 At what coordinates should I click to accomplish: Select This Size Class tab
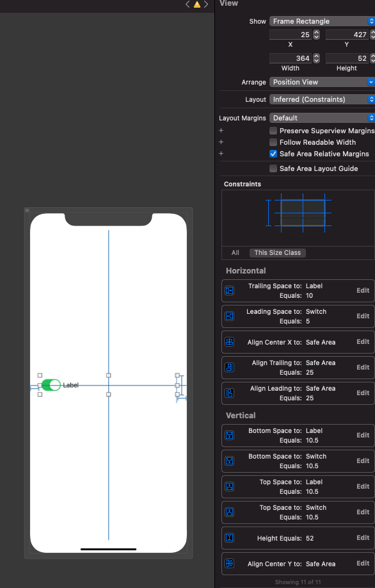pos(278,253)
